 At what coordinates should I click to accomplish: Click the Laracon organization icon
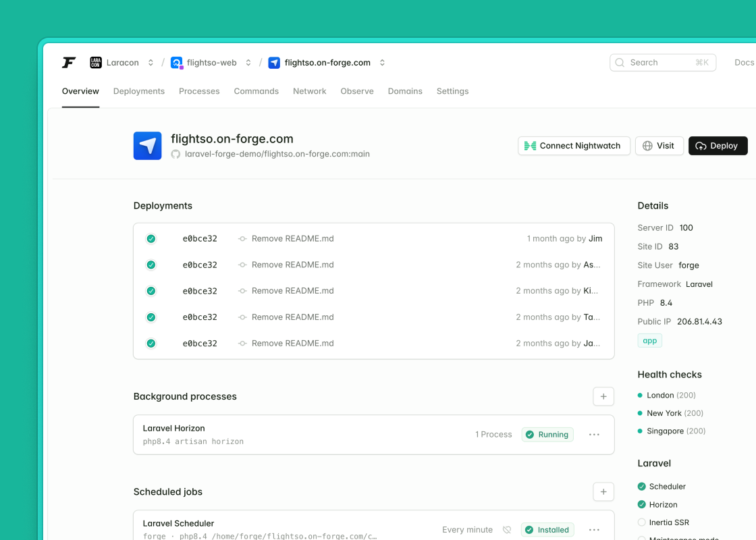click(x=96, y=63)
